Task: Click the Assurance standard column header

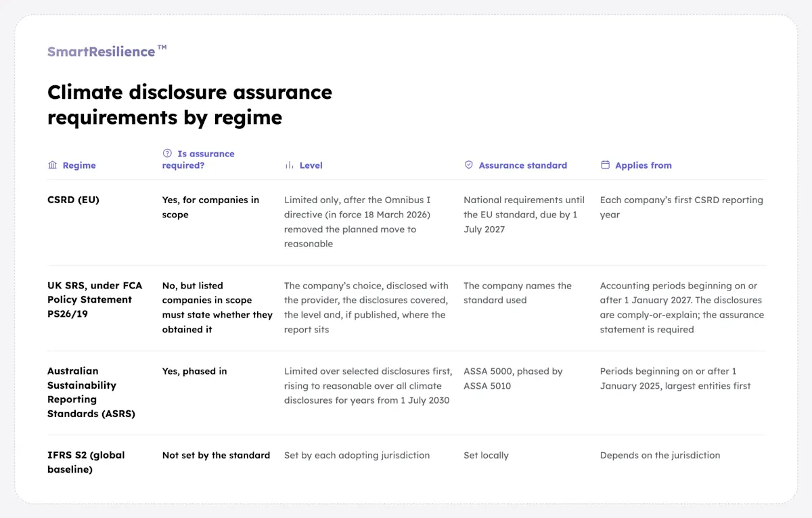Action: 523,165
